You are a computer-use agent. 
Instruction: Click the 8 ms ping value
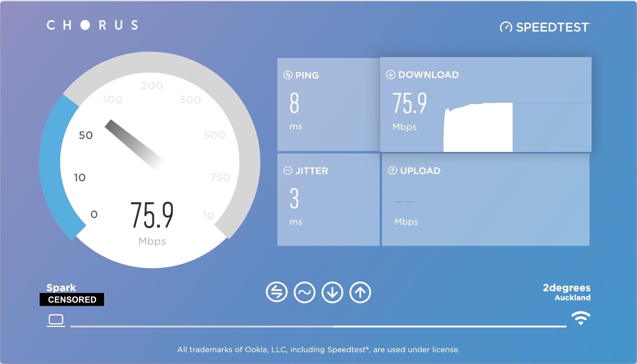pos(294,103)
